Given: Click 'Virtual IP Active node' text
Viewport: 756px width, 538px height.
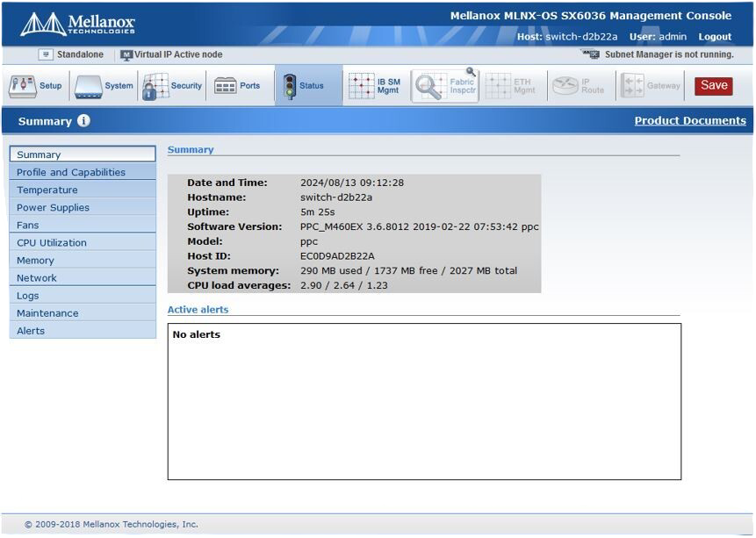Looking at the screenshot, I should [178, 54].
